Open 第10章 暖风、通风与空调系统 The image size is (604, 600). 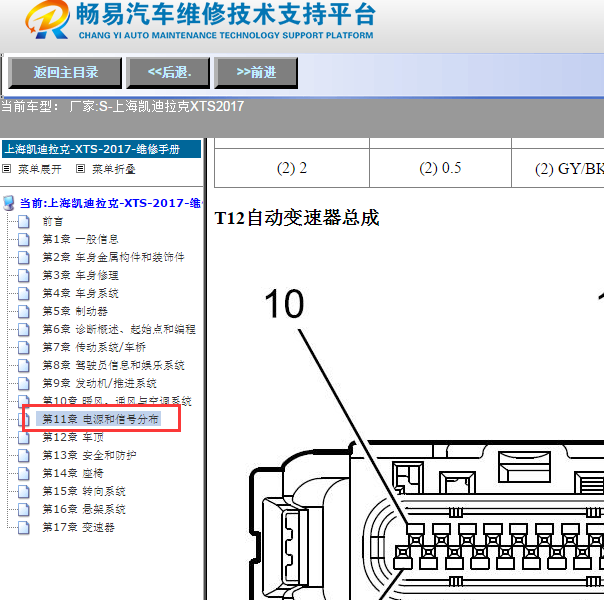(117, 401)
